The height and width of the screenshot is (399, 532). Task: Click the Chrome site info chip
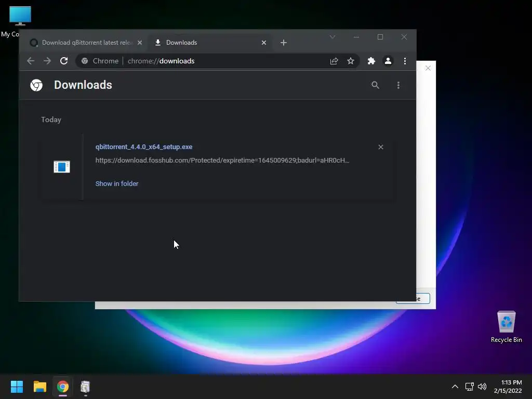click(100, 61)
